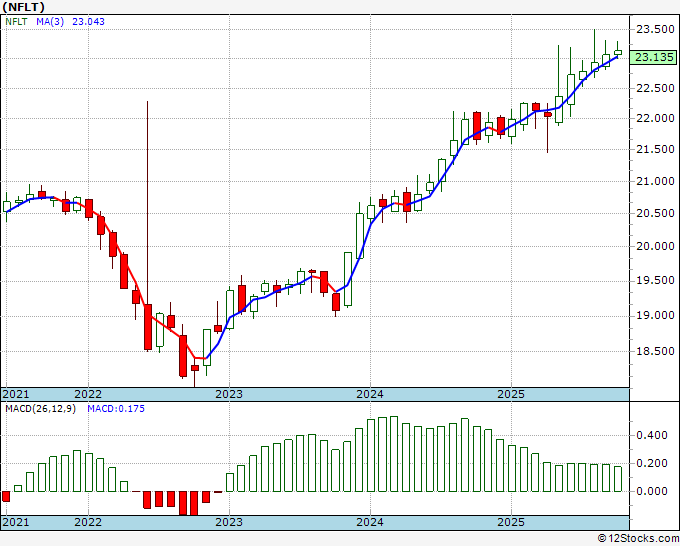
Task: Select the NFLT legend label
Action: click(16, 22)
